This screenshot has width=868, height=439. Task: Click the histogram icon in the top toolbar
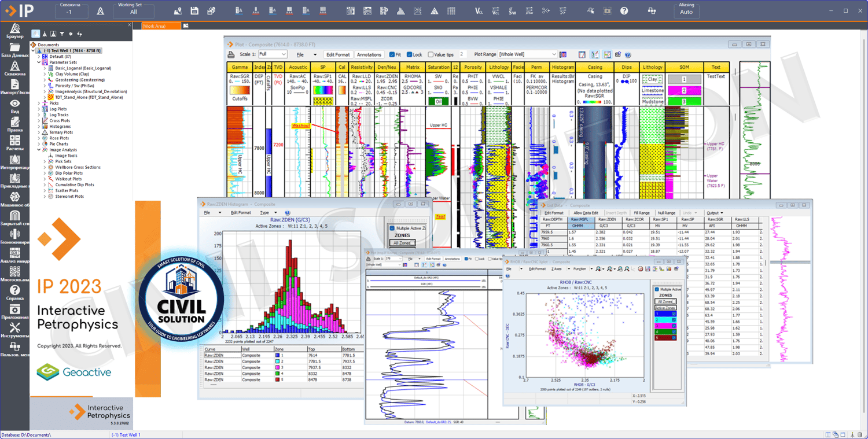(x=400, y=11)
